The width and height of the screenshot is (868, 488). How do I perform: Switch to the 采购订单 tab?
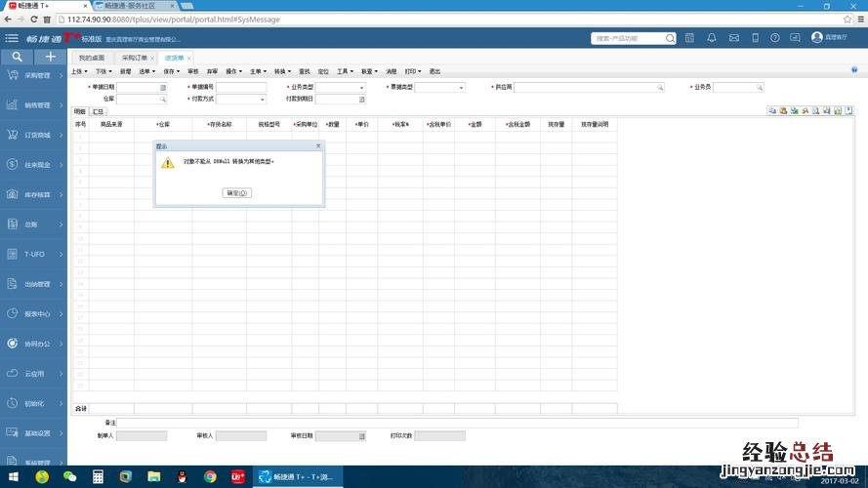click(135, 58)
